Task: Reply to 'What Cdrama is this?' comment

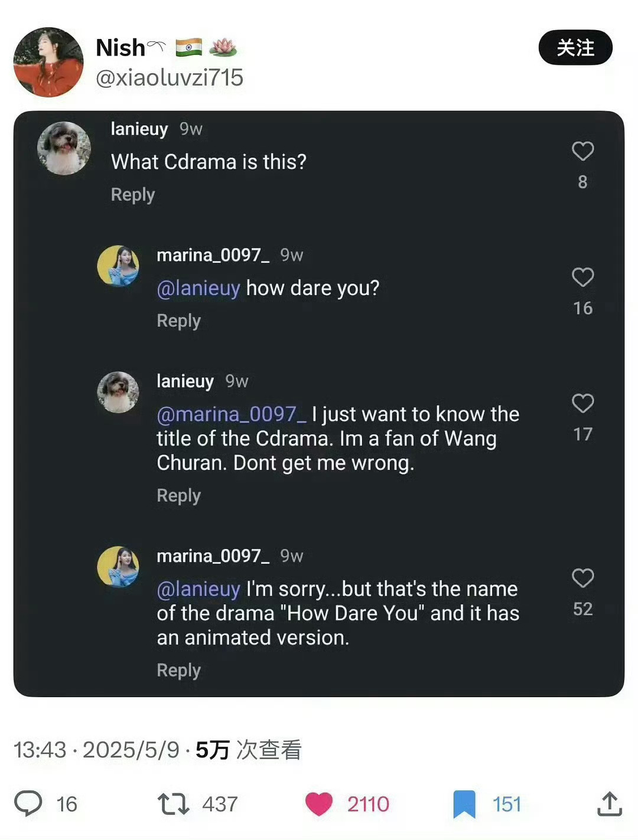Action: pyautogui.click(x=133, y=195)
